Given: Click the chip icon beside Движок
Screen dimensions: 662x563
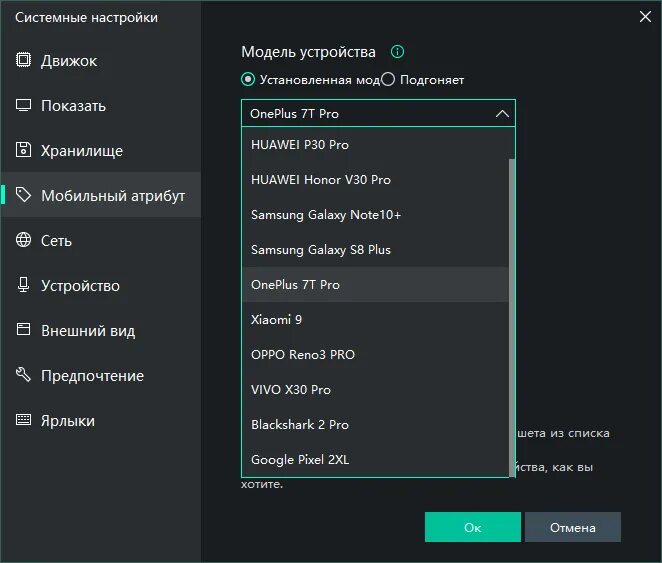Looking at the screenshot, I should click(24, 60).
